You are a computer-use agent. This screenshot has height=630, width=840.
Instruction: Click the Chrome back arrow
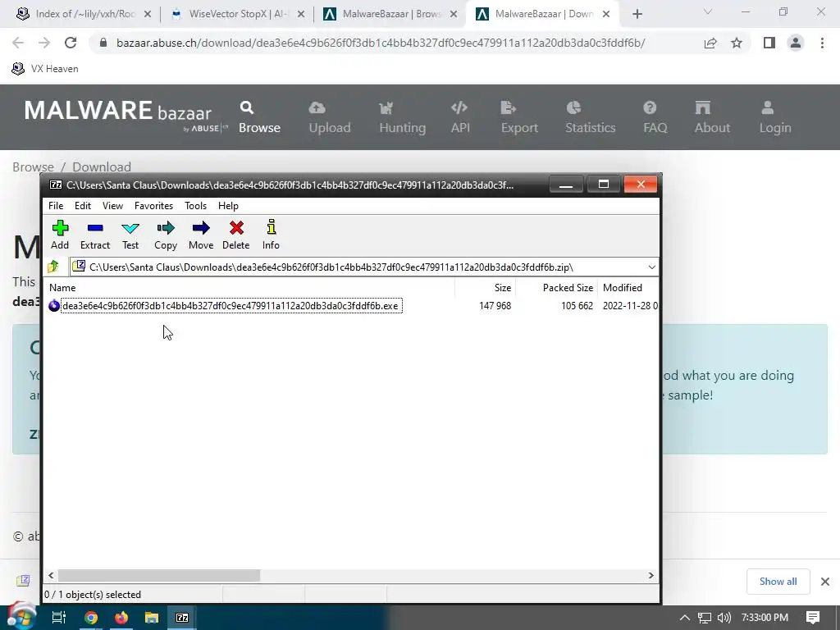click(18, 43)
